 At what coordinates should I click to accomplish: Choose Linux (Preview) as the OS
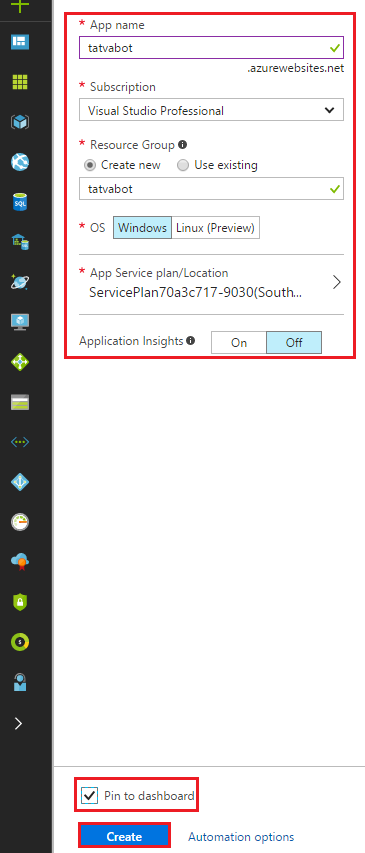point(215,228)
